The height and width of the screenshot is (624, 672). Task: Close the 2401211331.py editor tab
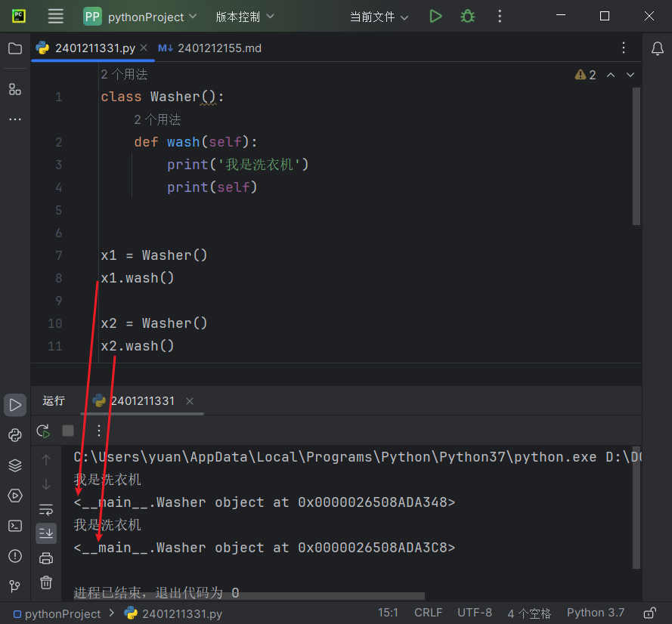tap(144, 48)
